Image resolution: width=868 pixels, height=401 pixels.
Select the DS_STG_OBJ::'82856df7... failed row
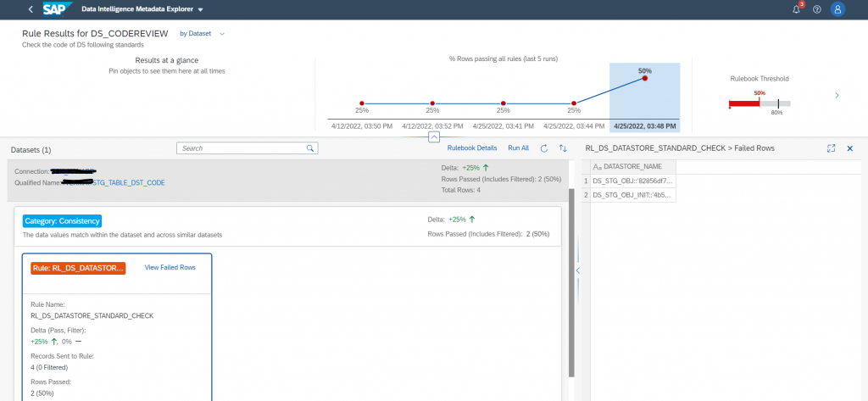[x=632, y=181]
